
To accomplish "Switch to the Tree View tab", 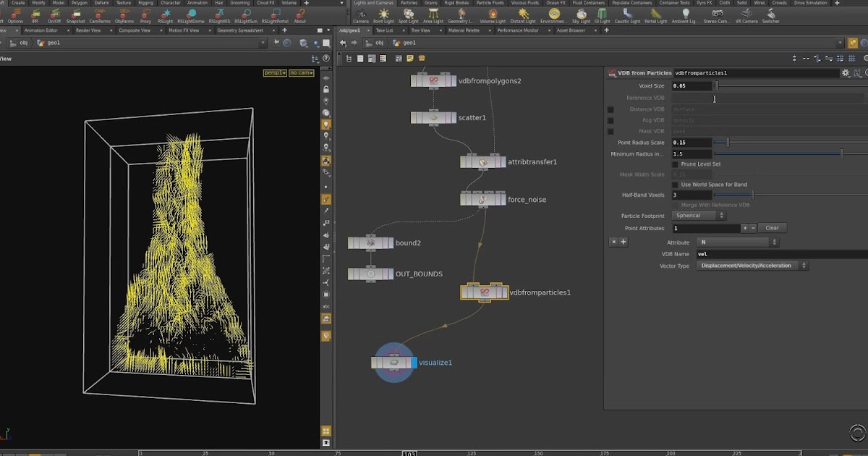I will pos(420,30).
